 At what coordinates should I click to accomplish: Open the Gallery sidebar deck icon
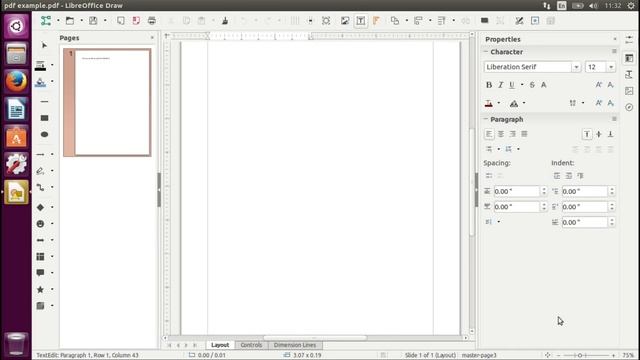(x=629, y=91)
